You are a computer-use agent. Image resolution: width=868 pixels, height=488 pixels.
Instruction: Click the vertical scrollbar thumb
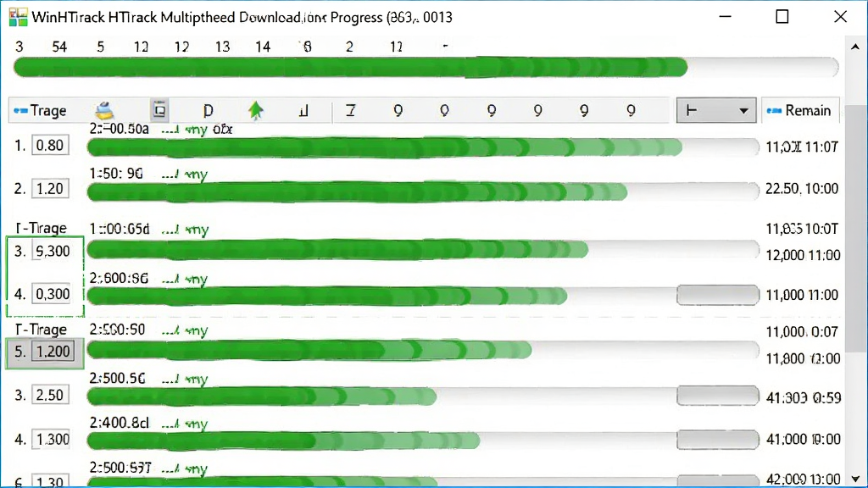[x=855, y=227]
